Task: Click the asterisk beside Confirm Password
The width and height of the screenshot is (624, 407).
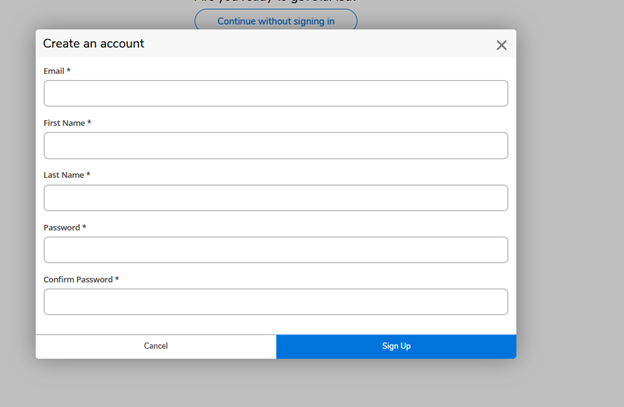Action: (x=117, y=279)
